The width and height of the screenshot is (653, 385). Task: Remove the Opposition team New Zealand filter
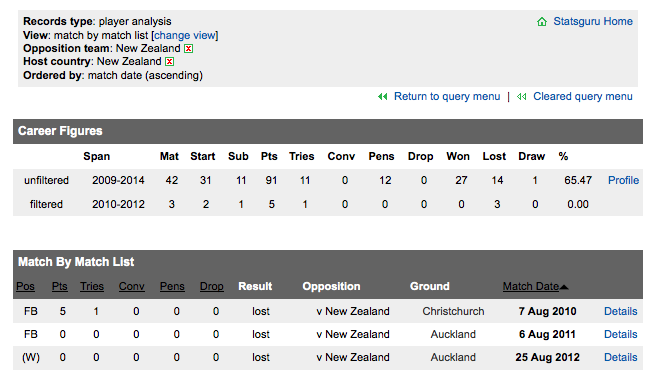click(x=189, y=49)
